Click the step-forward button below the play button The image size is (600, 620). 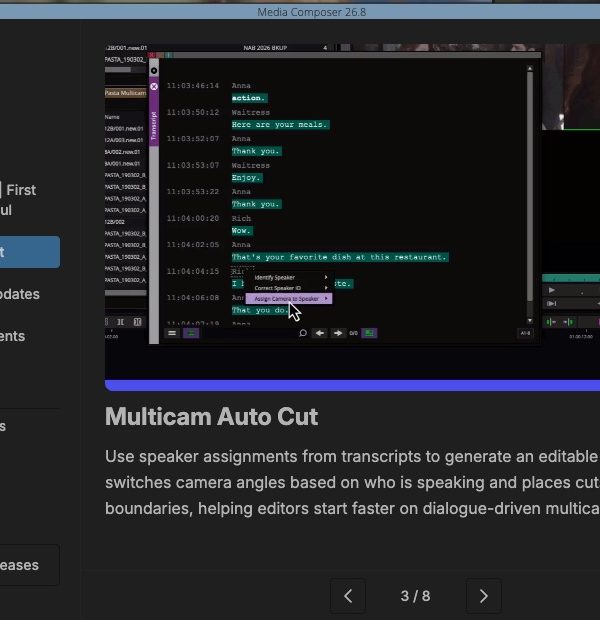(551, 303)
